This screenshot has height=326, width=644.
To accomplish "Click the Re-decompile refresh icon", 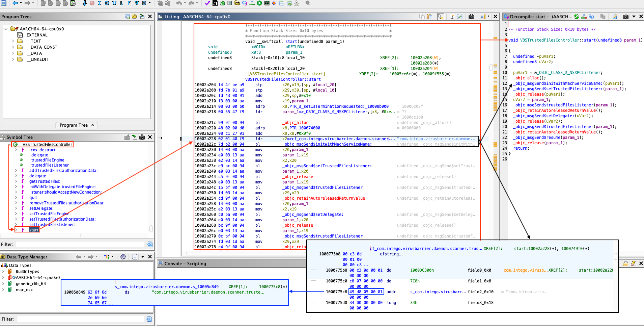I will (577, 17).
